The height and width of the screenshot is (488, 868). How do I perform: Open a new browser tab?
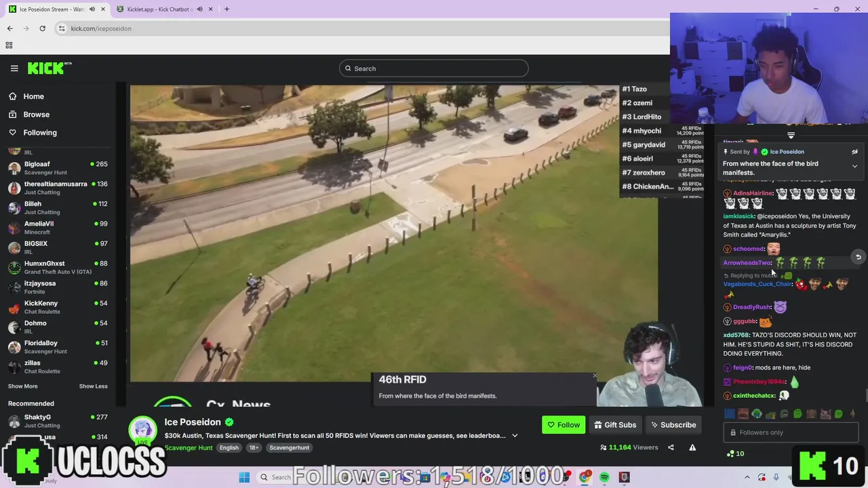tap(226, 9)
